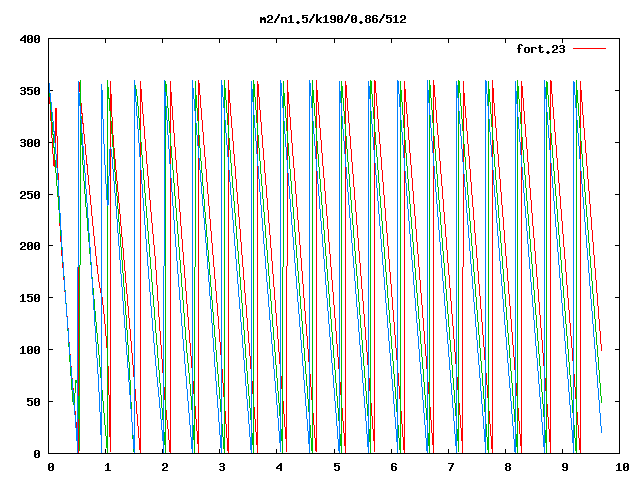The image size is (640, 480).
Task: Click the x-axis label 3
Action: (x=222, y=467)
